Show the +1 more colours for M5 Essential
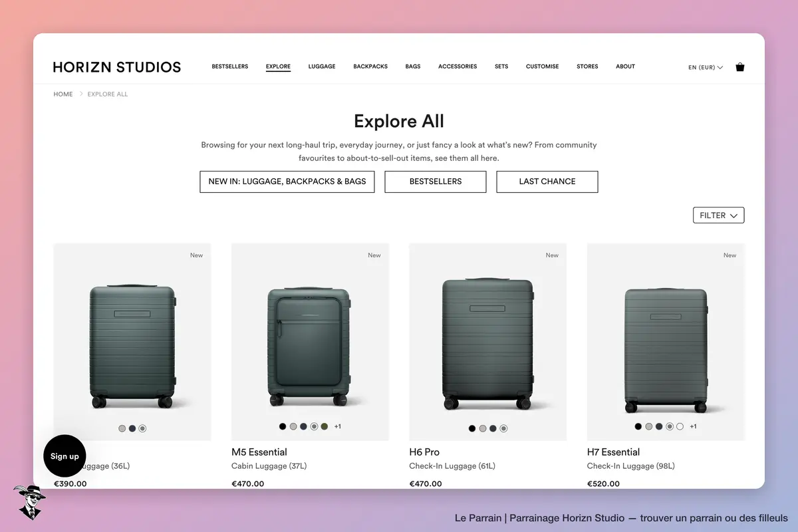Screen dimensions: 798x532 tap(338, 426)
